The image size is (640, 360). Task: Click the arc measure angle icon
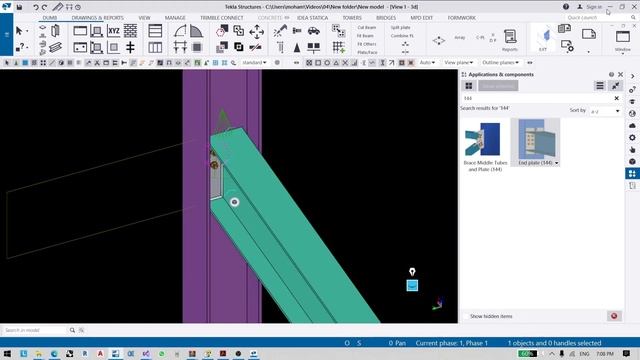click(180, 31)
